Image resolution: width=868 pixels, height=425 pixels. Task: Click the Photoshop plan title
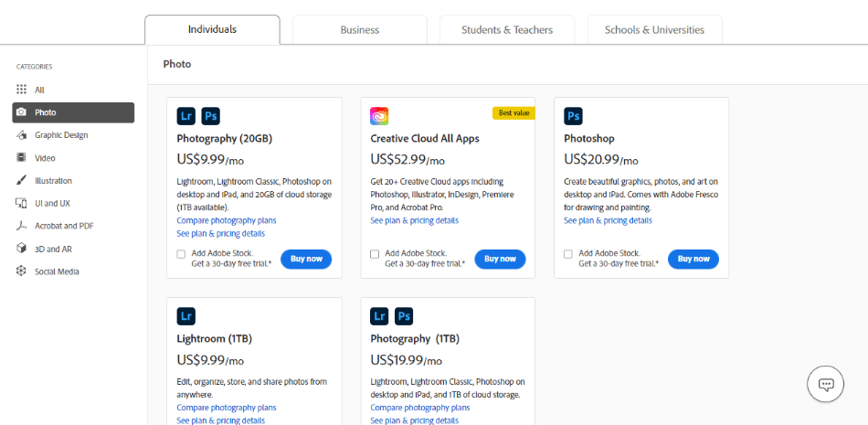click(589, 139)
